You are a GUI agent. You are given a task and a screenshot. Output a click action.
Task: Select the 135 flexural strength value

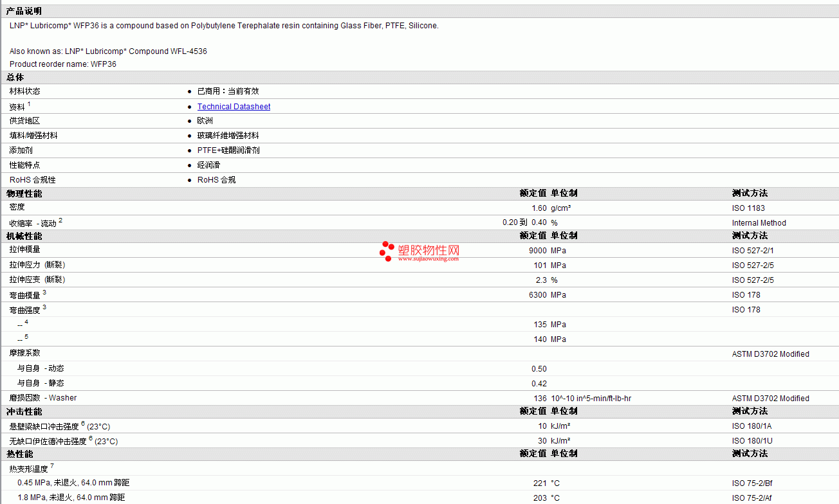(x=540, y=325)
